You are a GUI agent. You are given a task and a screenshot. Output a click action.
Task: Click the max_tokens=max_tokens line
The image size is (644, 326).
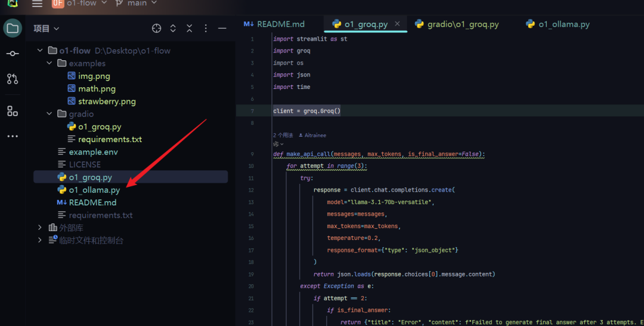point(364,226)
